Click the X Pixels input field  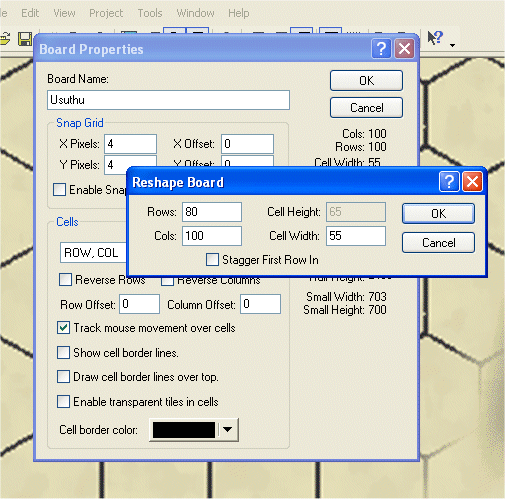click(130, 144)
